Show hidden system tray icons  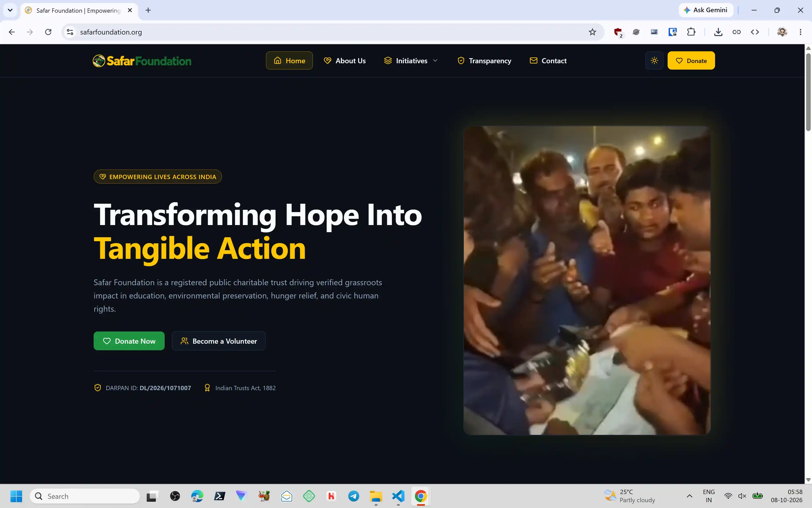689,496
